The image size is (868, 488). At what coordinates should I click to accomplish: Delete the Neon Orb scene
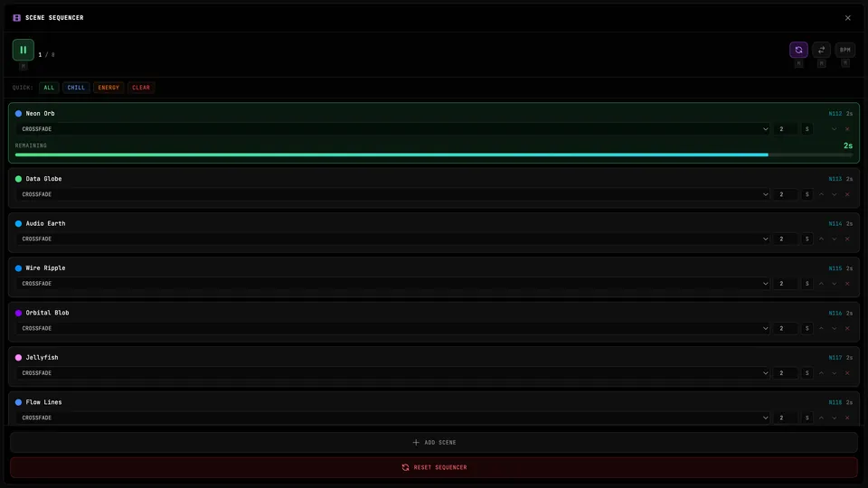[x=847, y=129]
